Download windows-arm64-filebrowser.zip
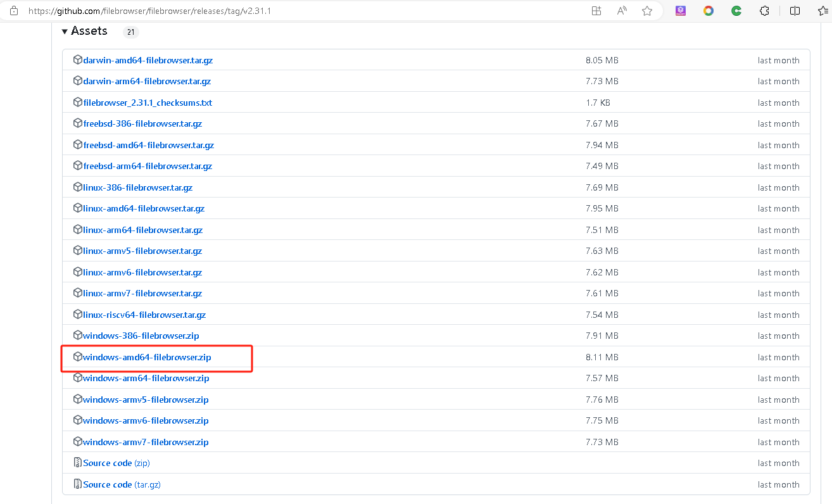The width and height of the screenshot is (832, 504). click(x=146, y=378)
